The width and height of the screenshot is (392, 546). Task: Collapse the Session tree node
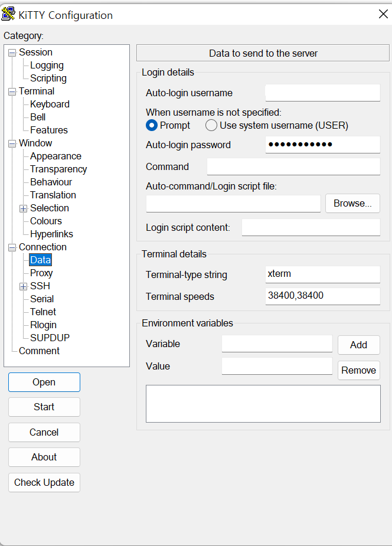click(12, 53)
